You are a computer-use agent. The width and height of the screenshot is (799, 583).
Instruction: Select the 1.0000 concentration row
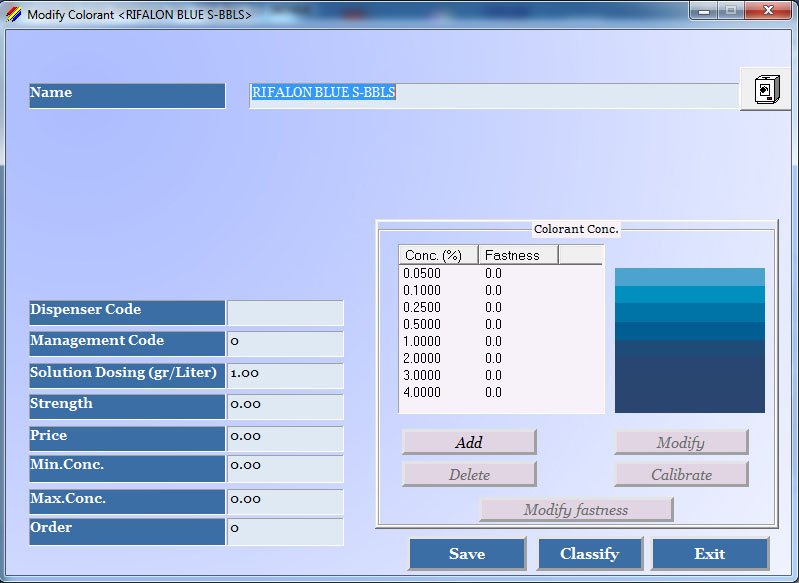[x=501, y=341]
